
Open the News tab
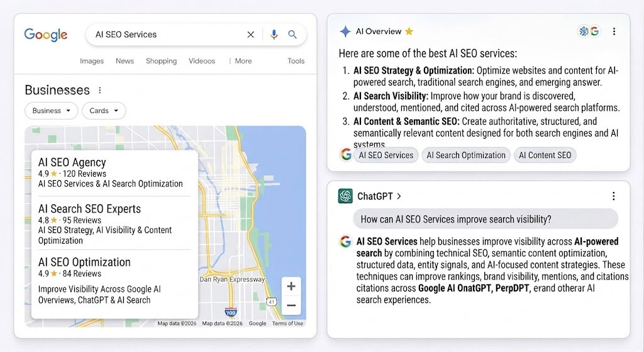tap(125, 61)
